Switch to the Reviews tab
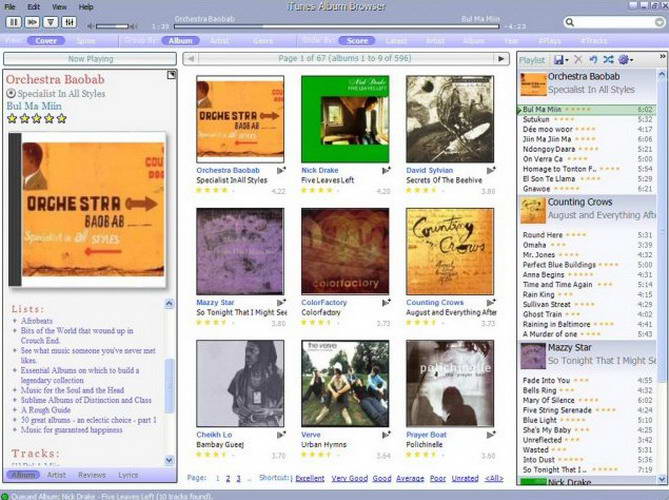669x500 pixels. tap(92, 475)
